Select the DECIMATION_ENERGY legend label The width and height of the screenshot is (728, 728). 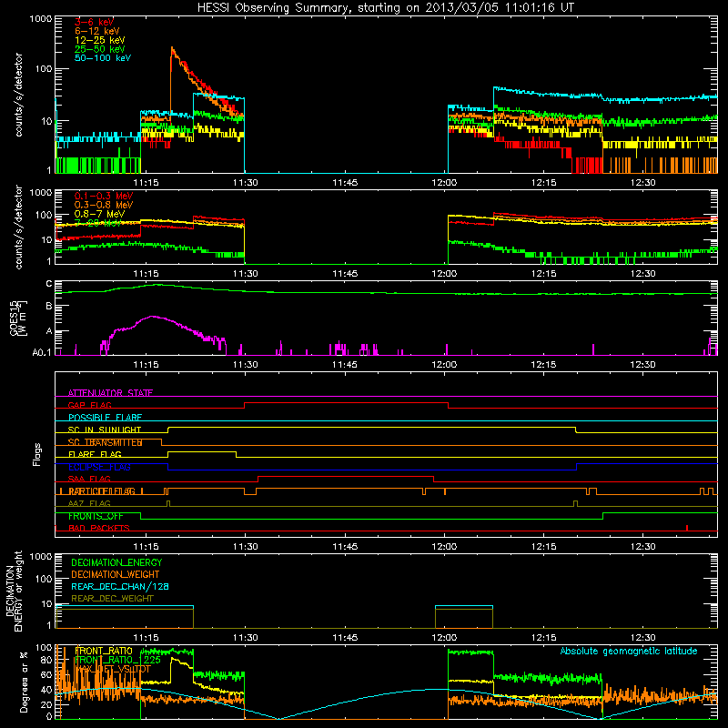coord(116,562)
